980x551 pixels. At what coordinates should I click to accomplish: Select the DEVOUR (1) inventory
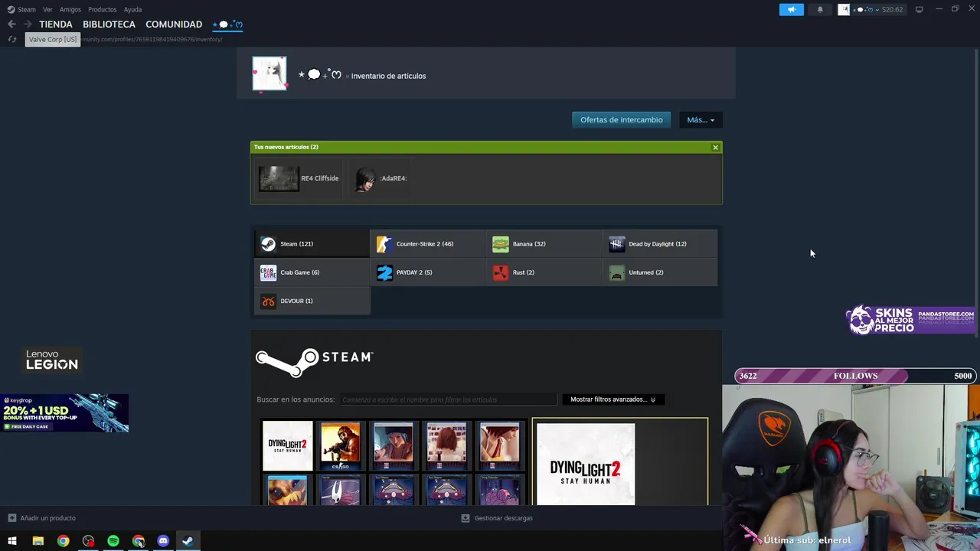312,301
